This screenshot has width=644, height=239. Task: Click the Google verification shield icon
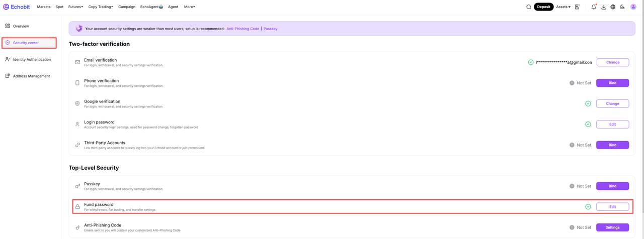[x=77, y=103]
